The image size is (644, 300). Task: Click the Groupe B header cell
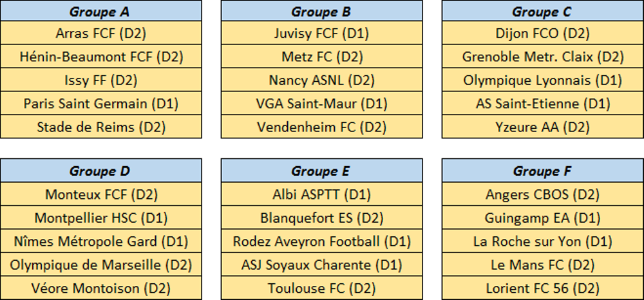(x=321, y=11)
